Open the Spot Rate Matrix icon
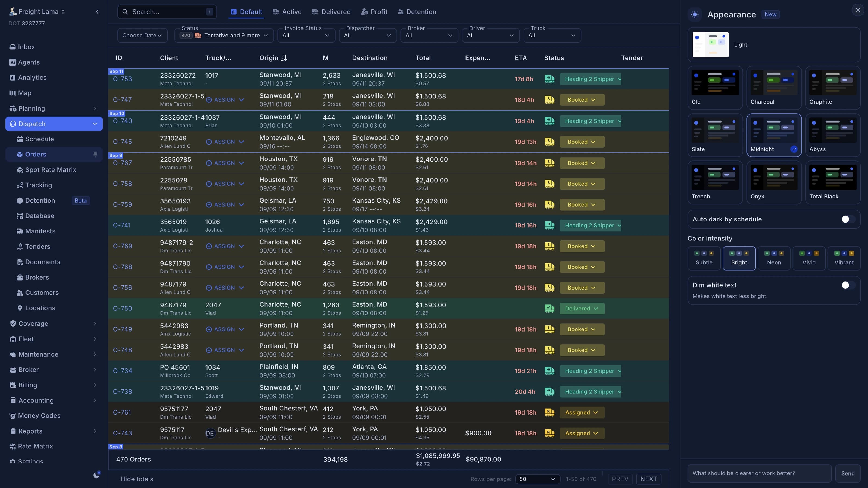 tap(20, 170)
